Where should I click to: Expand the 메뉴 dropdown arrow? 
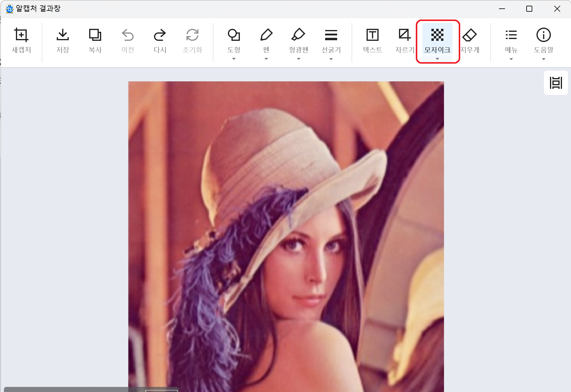pyautogui.click(x=511, y=59)
